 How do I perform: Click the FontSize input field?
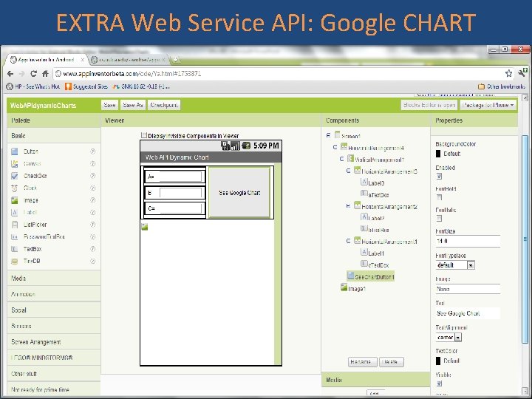click(468, 241)
